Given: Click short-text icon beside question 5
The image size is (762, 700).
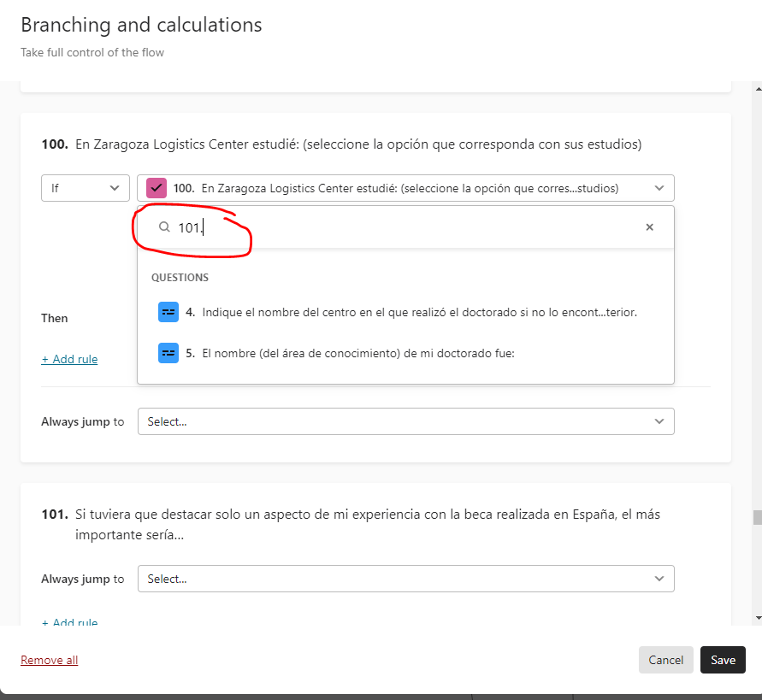Looking at the screenshot, I should point(168,353).
